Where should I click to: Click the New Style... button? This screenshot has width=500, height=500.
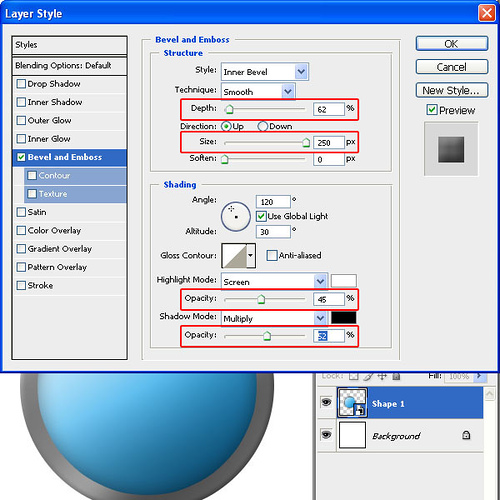(452, 90)
